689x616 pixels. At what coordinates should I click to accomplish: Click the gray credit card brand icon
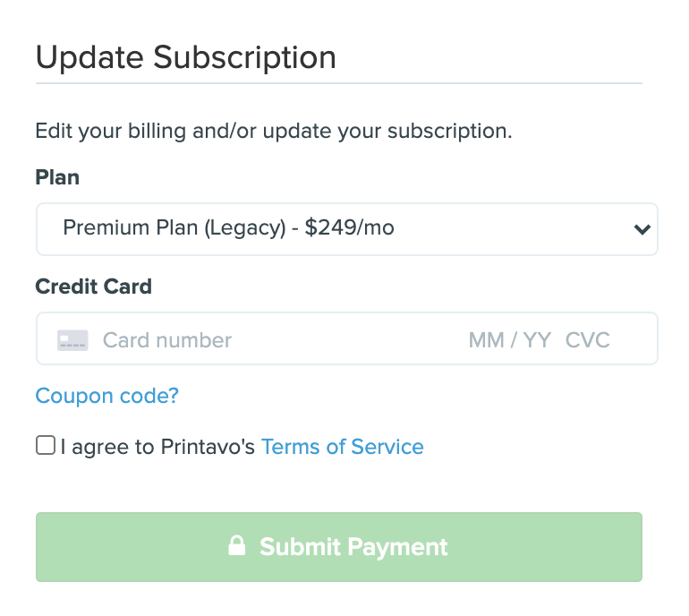72,340
